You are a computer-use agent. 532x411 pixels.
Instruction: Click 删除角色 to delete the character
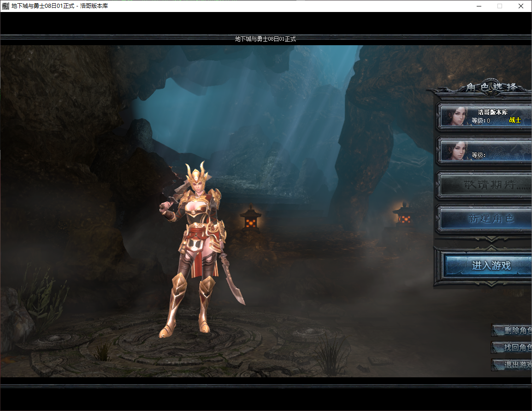click(x=512, y=330)
